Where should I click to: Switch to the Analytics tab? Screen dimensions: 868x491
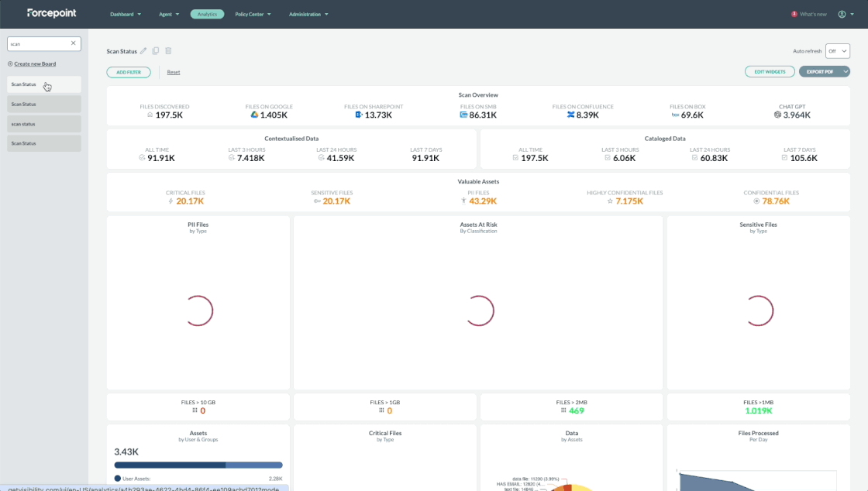click(x=207, y=14)
